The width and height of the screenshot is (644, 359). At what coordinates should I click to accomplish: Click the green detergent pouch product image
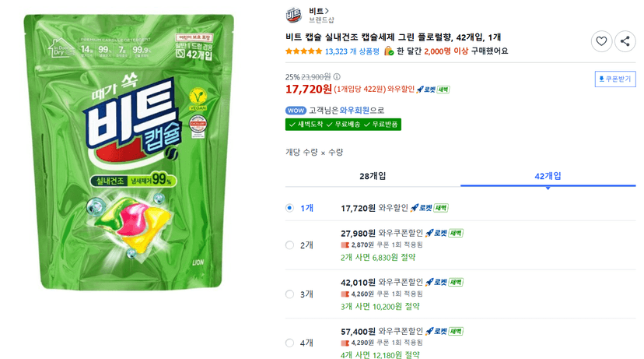tap(128, 151)
